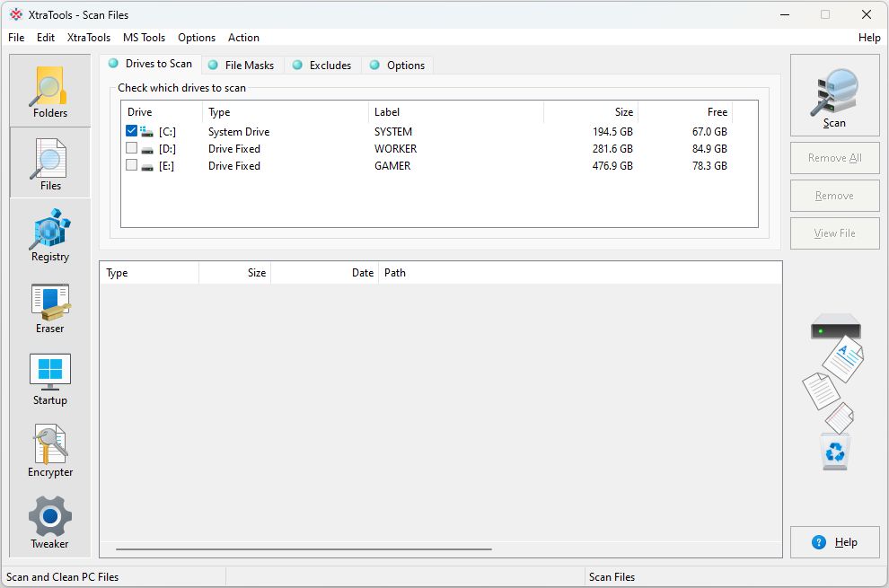This screenshot has height=588, width=889.
Task: Expand the MS Tools menu
Action: tap(144, 38)
